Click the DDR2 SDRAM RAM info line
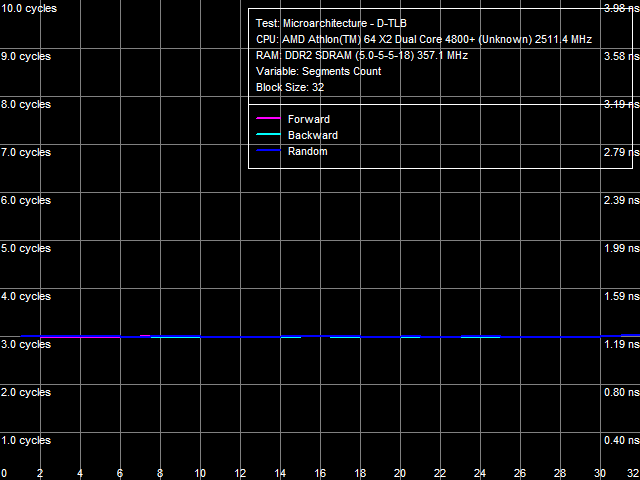The image size is (640, 480). pos(361,55)
